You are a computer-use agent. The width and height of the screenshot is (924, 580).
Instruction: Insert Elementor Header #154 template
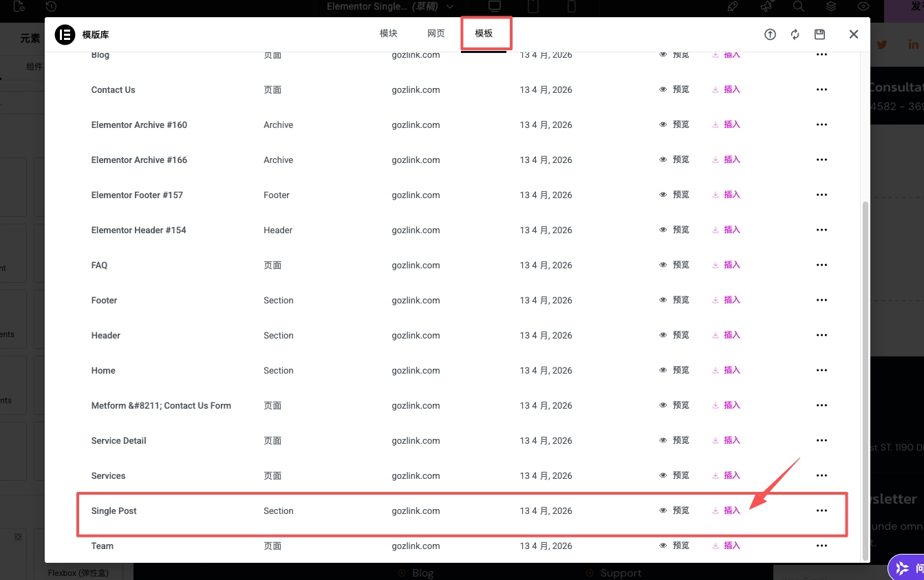pyautogui.click(x=727, y=230)
